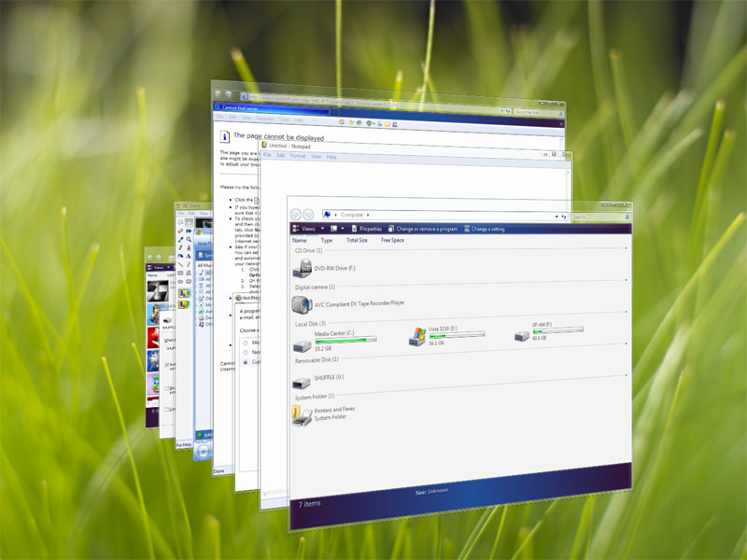Select the Eraser tool in Paint
Viewport: 747px width, 560px height.
pos(180,231)
